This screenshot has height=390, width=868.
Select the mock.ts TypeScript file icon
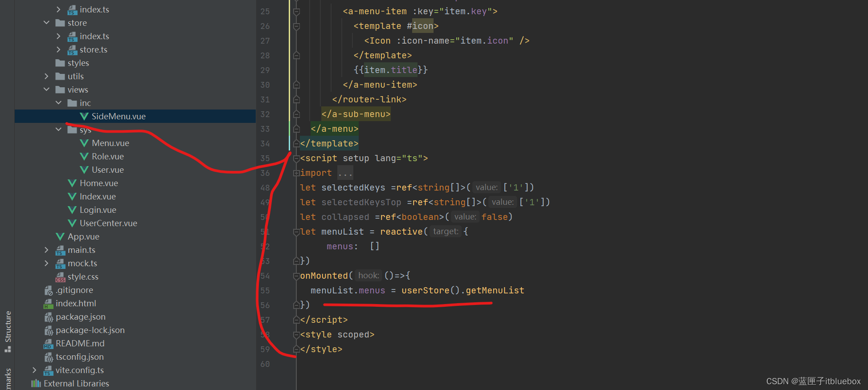pyautogui.click(x=60, y=264)
